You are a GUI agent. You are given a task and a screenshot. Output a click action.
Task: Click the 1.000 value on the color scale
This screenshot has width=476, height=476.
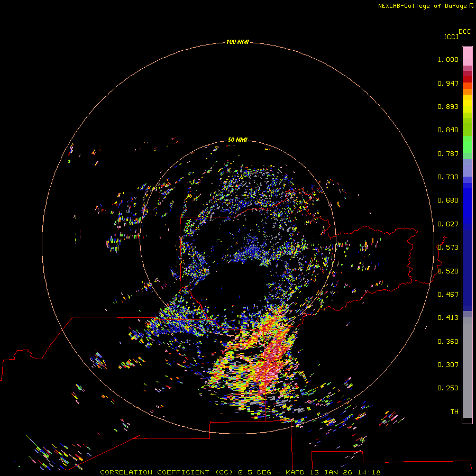click(448, 60)
